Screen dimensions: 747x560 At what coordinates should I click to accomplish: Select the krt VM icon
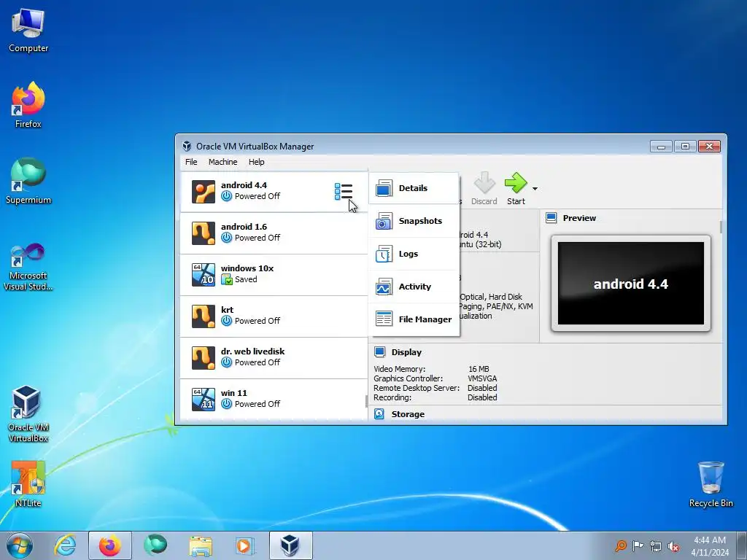pos(204,316)
